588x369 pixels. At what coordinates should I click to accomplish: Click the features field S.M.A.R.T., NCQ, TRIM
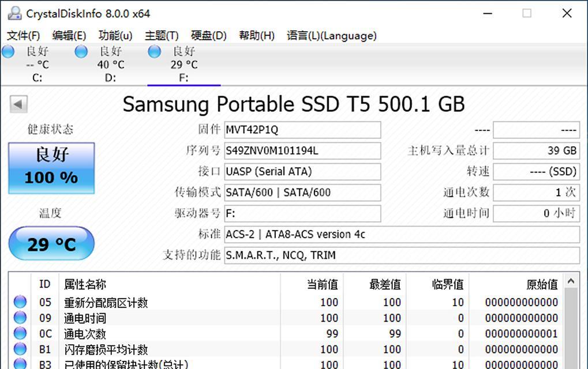click(x=402, y=255)
